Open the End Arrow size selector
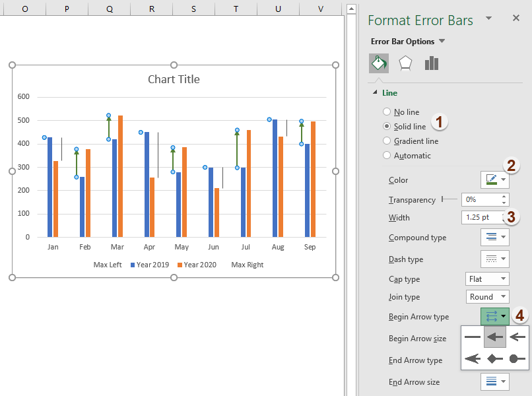The image size is (532, 396). click(496, 381)
